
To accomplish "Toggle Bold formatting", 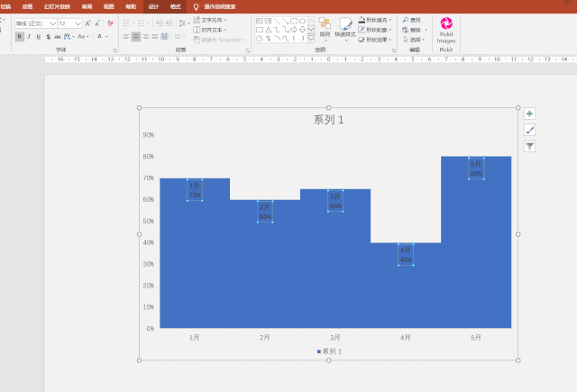I will point(20,37).
